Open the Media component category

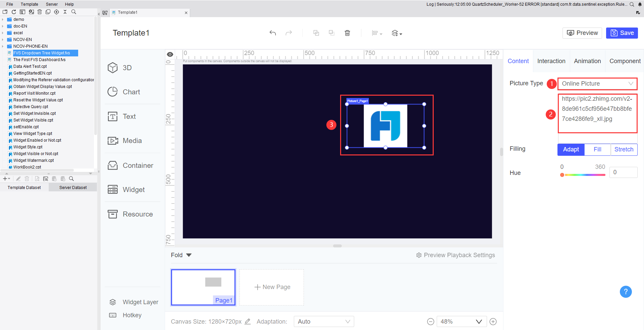pyautogui.click(x=125, y=141)
